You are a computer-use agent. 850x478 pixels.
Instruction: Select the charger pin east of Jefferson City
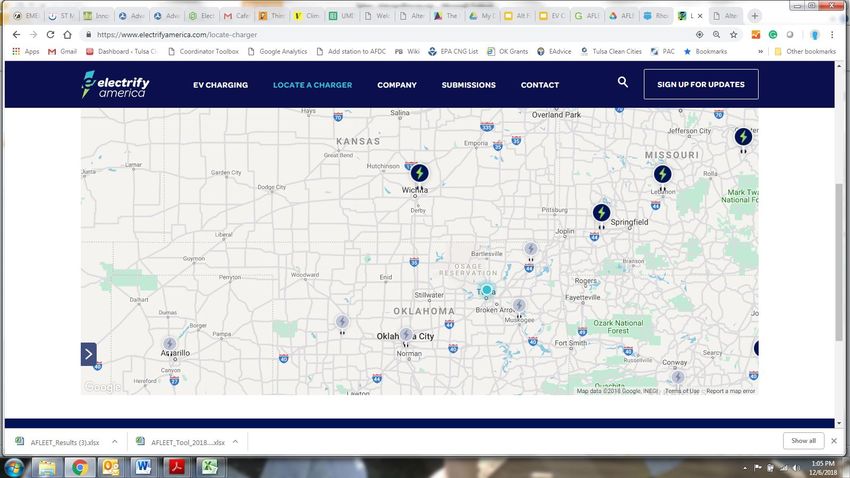click(743, 137)
